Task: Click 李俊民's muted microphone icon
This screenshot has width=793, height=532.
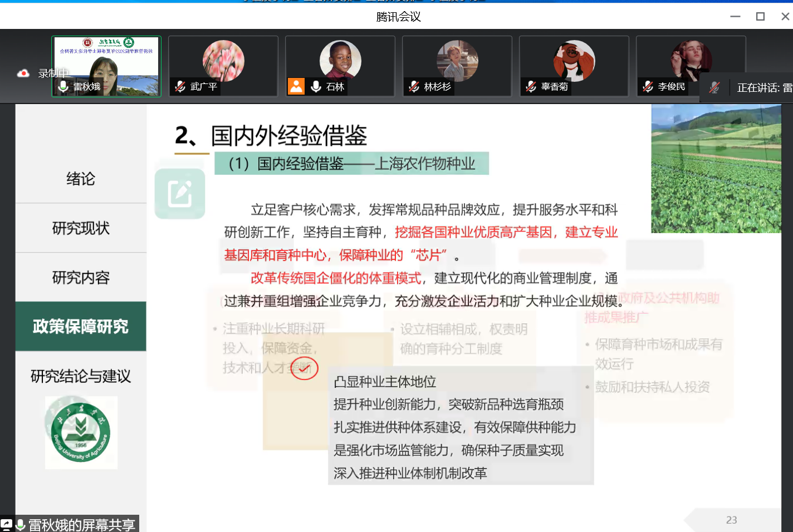Action: coord(648,86)
